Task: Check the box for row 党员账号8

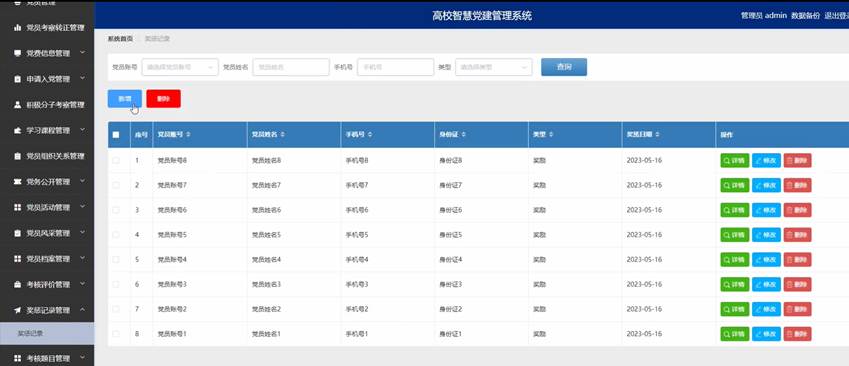Action: pos(116,160)
